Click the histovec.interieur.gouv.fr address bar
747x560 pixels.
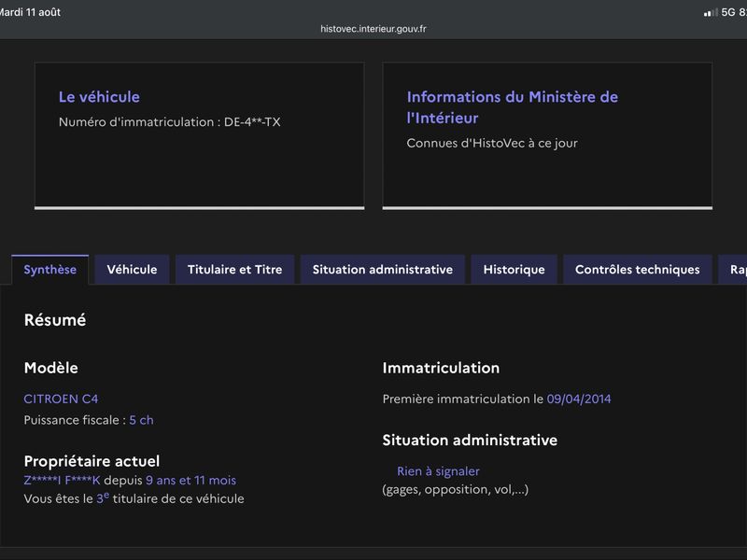[373, 29]
